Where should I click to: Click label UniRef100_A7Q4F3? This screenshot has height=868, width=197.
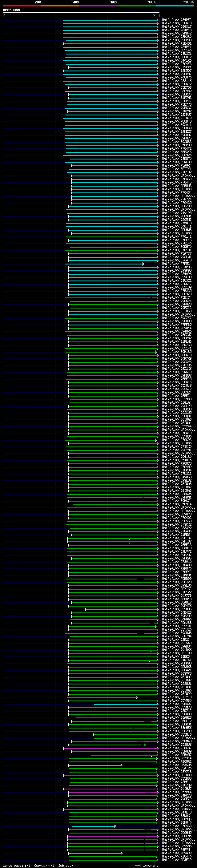coord(177,64)
